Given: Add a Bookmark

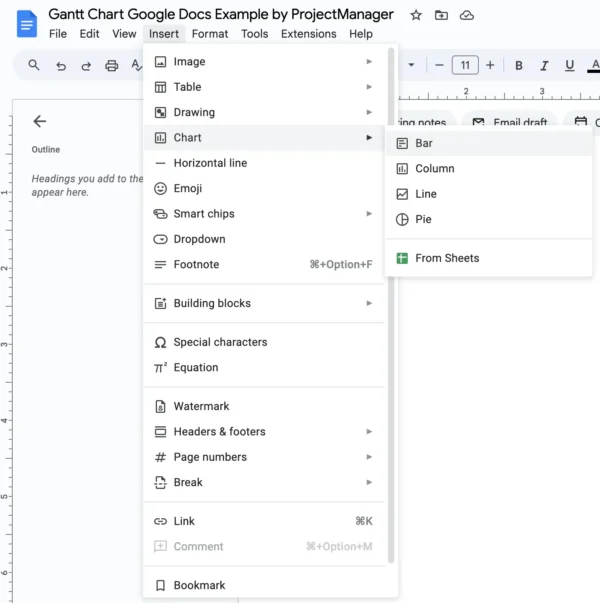Looking at the screenshot, I should tap(264, 585).
